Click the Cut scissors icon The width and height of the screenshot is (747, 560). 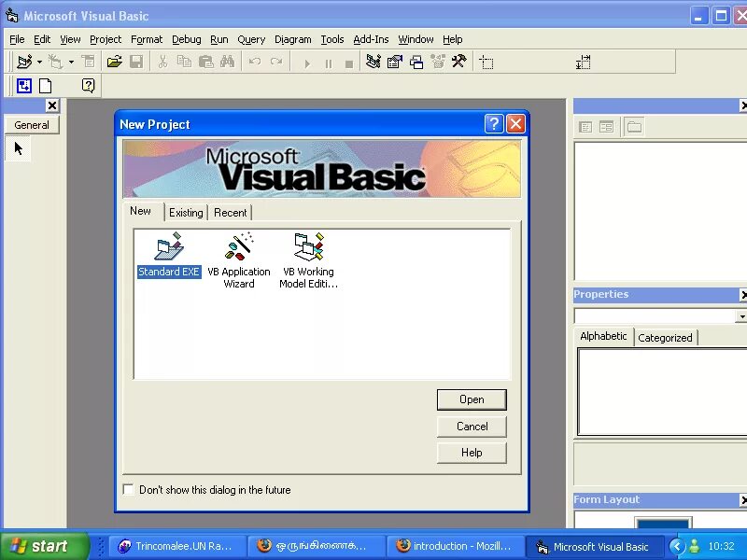click(x=162, y=62)
